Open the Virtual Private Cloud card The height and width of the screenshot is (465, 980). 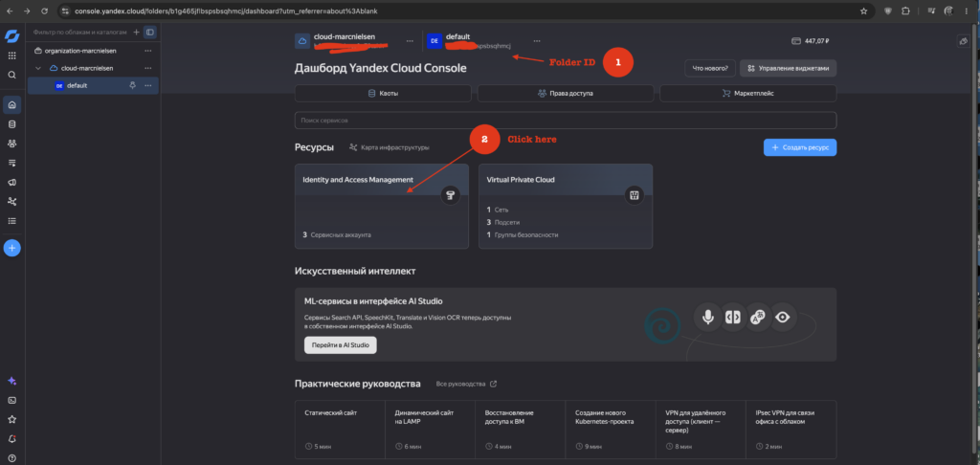(566, 207)
